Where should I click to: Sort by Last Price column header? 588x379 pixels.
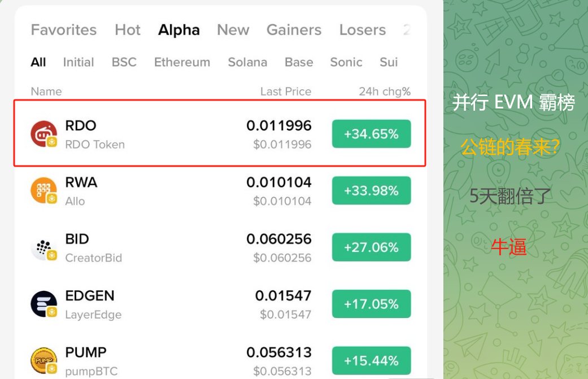click(x=286, y=92)
